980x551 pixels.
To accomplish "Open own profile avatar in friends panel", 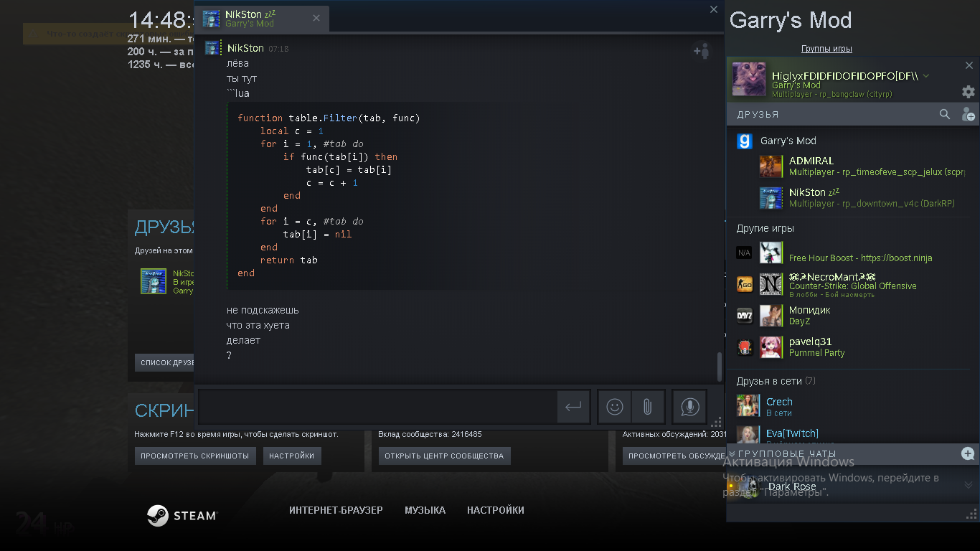I will coord(748,79).
